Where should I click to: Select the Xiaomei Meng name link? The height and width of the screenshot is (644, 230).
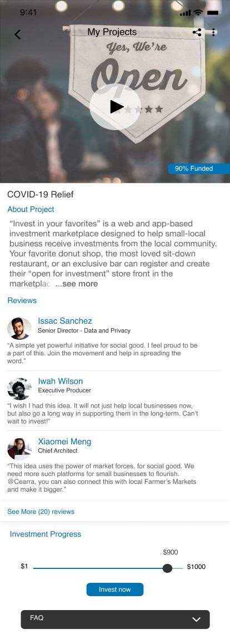(x=65, y=442)
